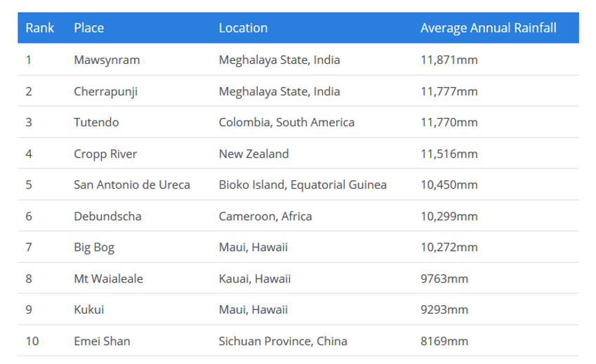
Task: Click the Cropp River entry
Action: pos(105,154)
